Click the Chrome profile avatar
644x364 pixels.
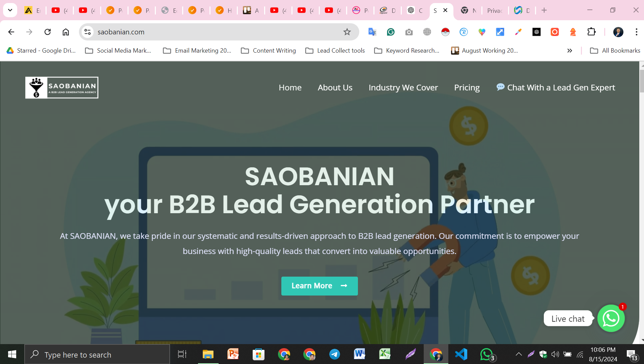coord(618,32)
